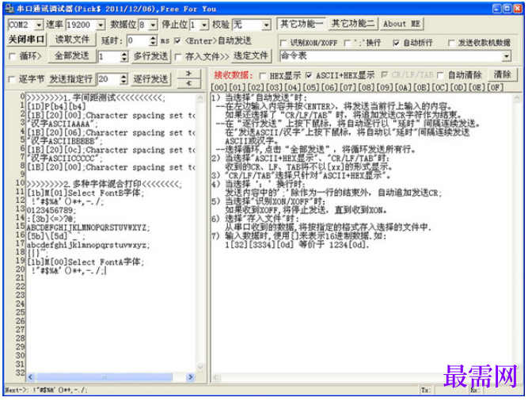Click the [00] column header
Viewport: 532px width, 401px height.
pos(219,88)
